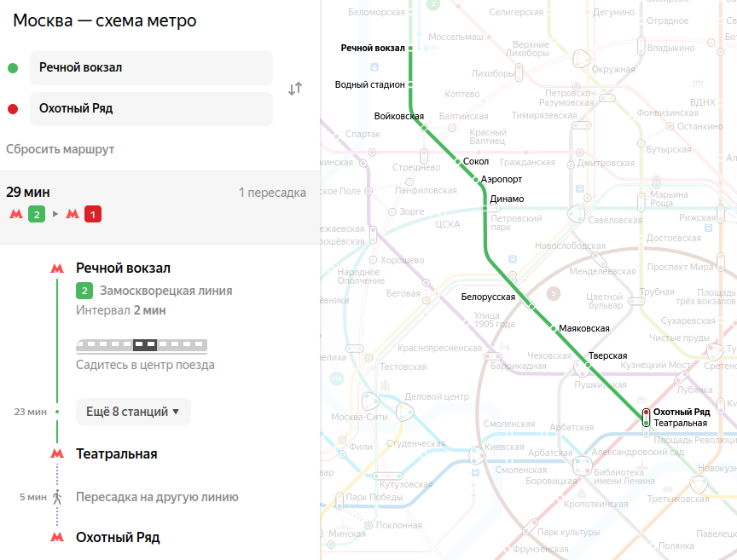Swap the origin and destination stations
Screen dimensions: 737x560
(295, 89)
